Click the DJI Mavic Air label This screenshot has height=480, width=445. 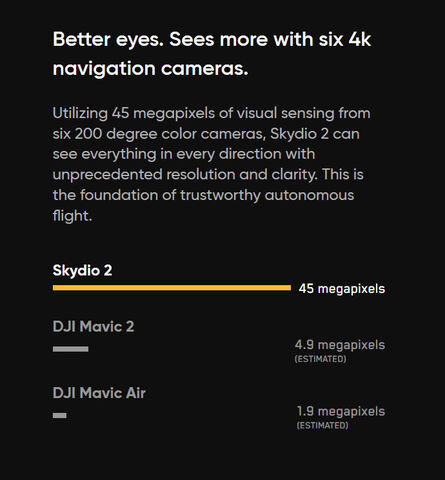click(99, 393)
